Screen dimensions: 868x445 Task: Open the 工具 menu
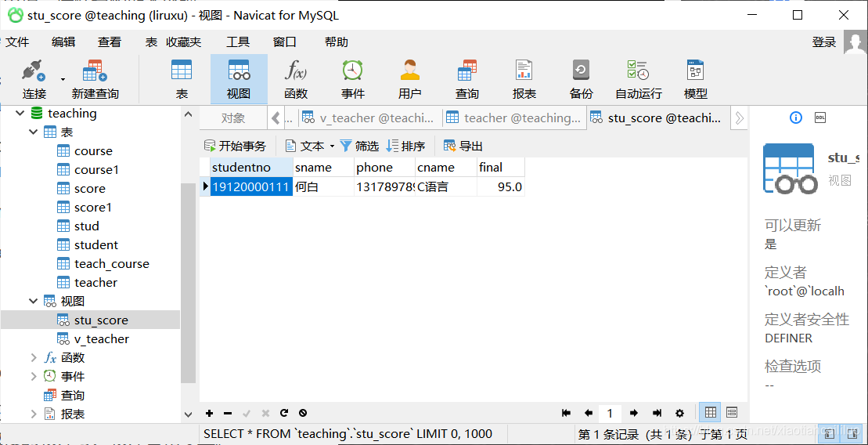click(x=238, y=42)
